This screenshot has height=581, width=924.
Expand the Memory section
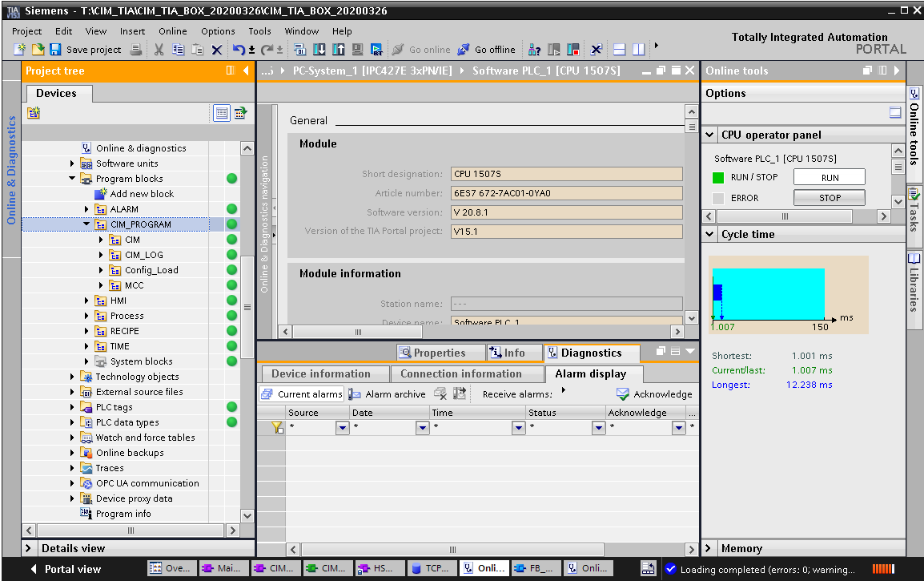[709, 548]
